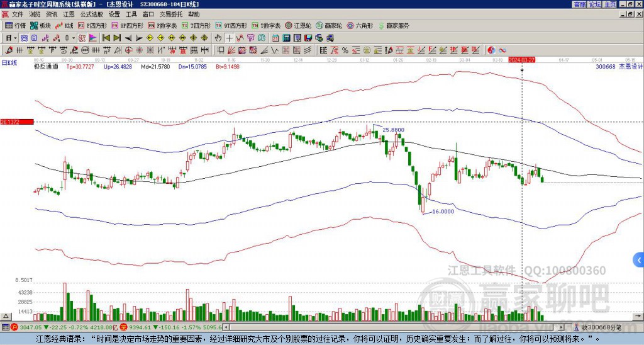Viewport: 644px width, 345px height.
Task: Click the horizontal scrollbar right arrow
Action: (x=562, y=327)
